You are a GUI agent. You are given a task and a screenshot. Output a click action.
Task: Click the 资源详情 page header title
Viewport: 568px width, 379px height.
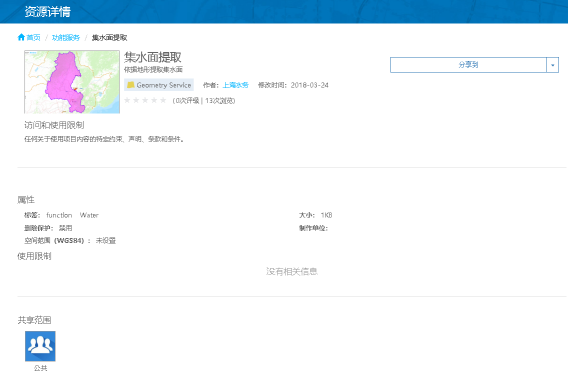click(47, 12)
